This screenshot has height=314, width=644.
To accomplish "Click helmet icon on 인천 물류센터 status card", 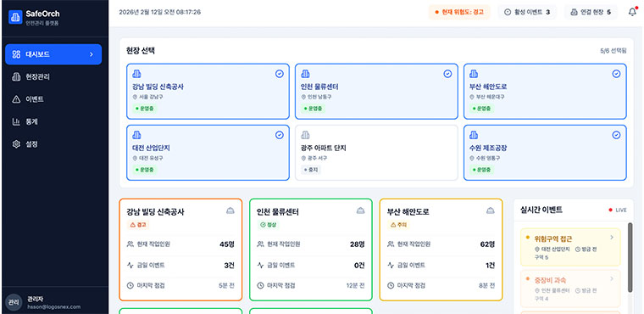I will [x=361, y=210].
